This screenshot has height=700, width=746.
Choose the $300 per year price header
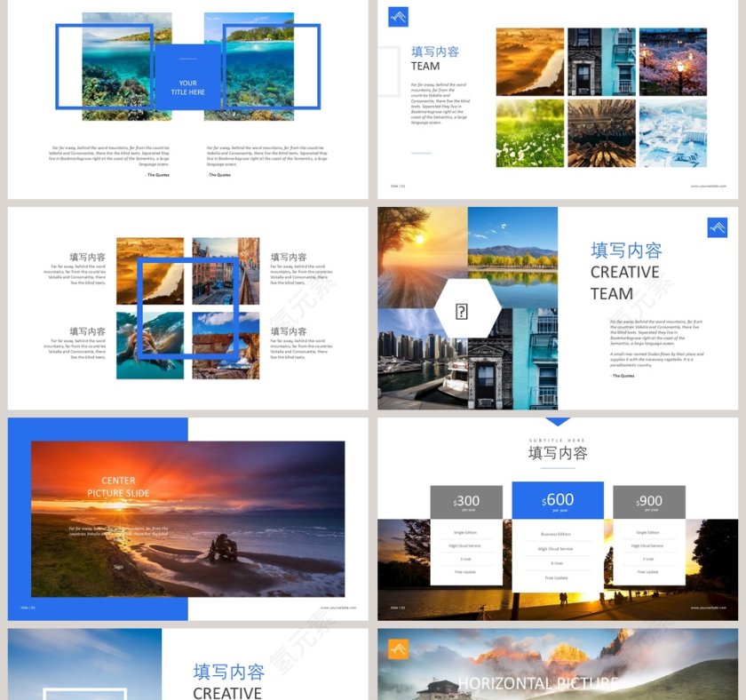(x=466, y=502)
